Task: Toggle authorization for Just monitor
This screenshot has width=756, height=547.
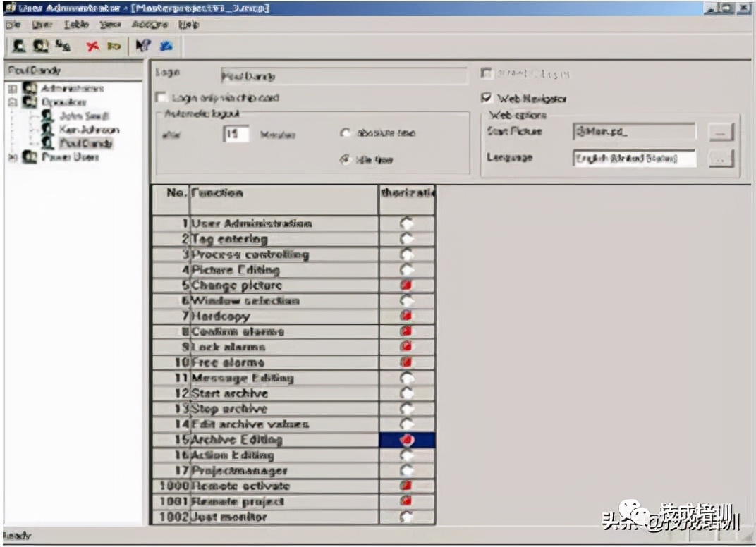Action: [407, 517]
